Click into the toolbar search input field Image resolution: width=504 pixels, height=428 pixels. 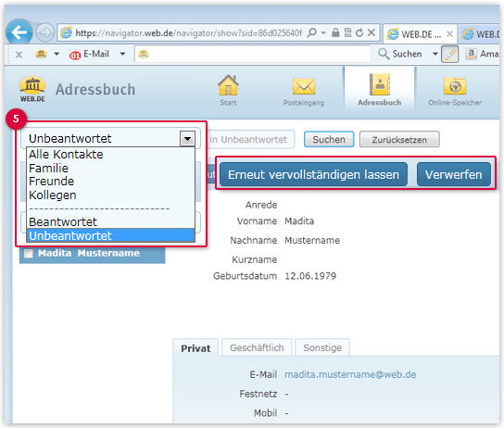253,54
